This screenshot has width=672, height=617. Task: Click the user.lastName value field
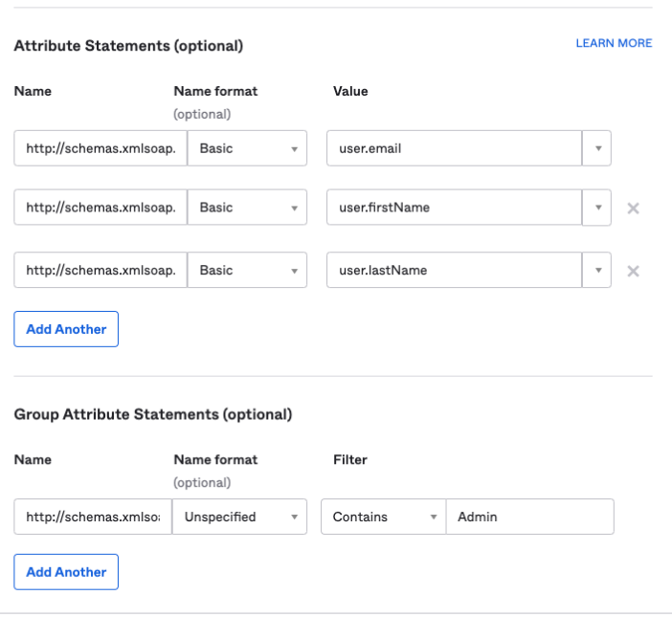pos(454,271)
